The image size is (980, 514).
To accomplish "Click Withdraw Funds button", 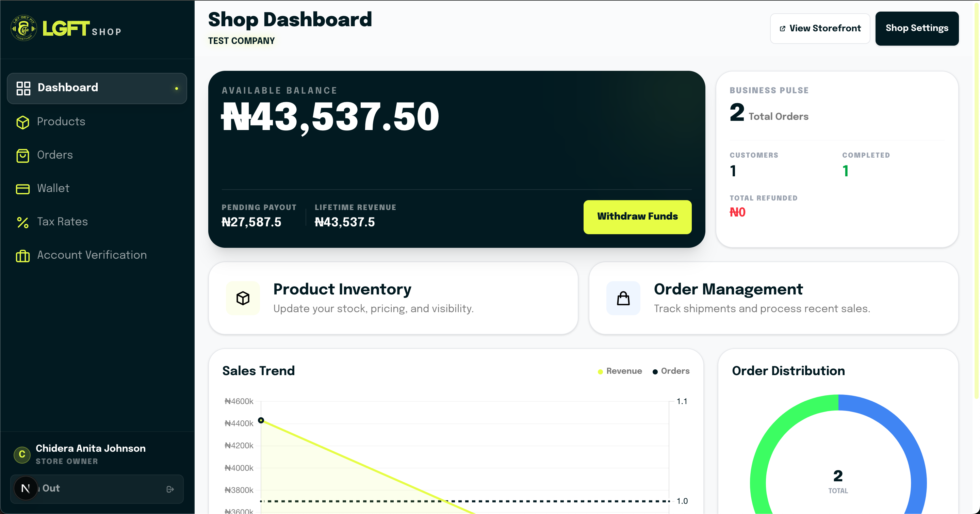I will point(637,217).
